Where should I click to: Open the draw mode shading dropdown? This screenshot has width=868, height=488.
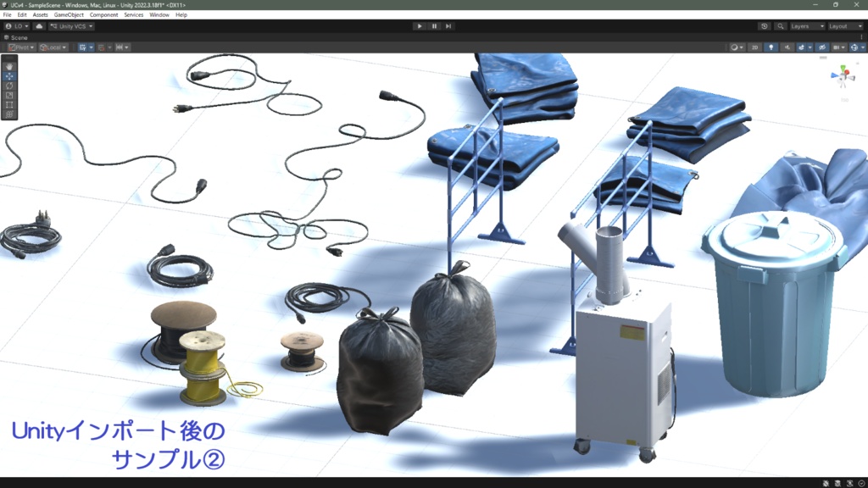pyautogui.click(x=737, y=47)
